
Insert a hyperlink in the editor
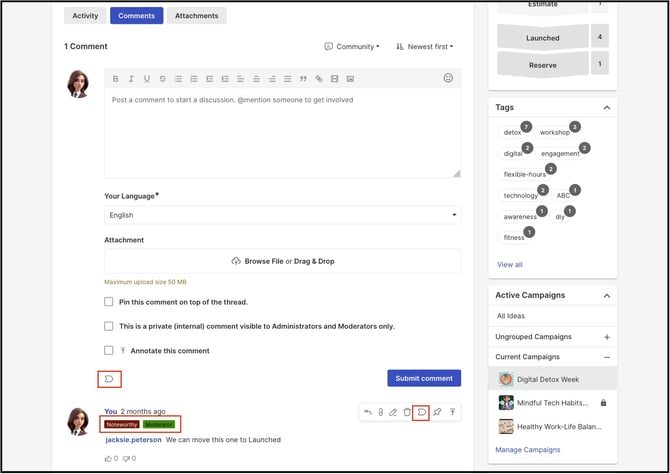319,79
